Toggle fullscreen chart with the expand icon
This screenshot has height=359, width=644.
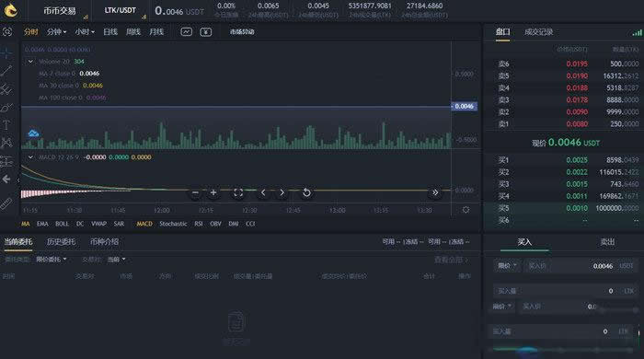click(238, 192)
